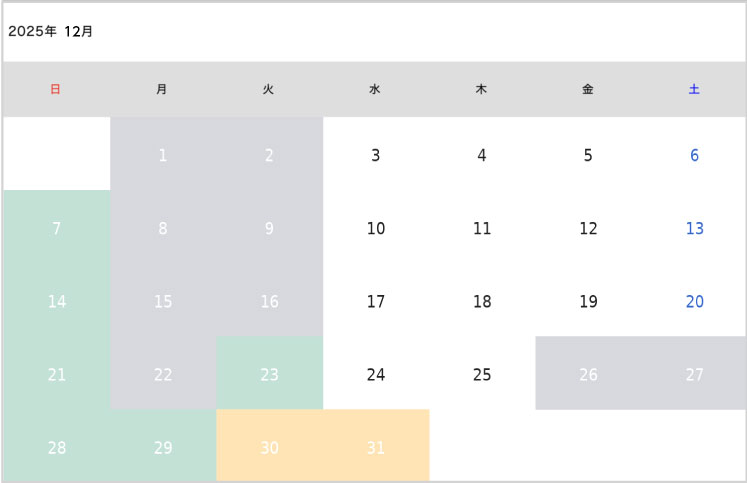Click the red Sunday header 日
The height and width of the screenshot is (483, 747).
pos(56,89)
